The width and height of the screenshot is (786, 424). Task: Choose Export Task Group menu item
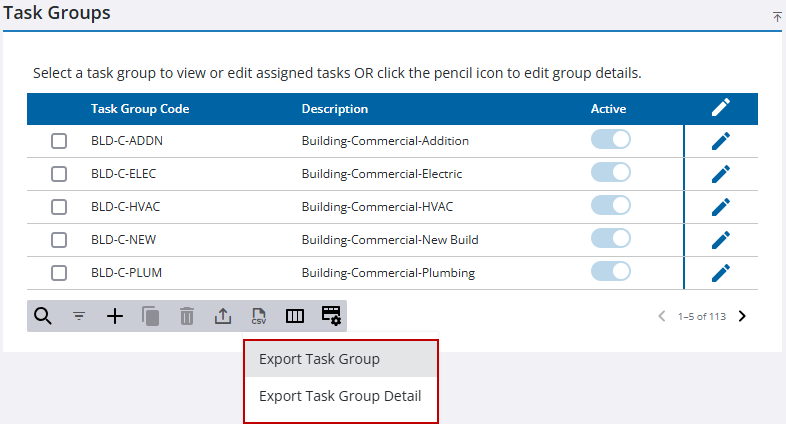[319, 359]
